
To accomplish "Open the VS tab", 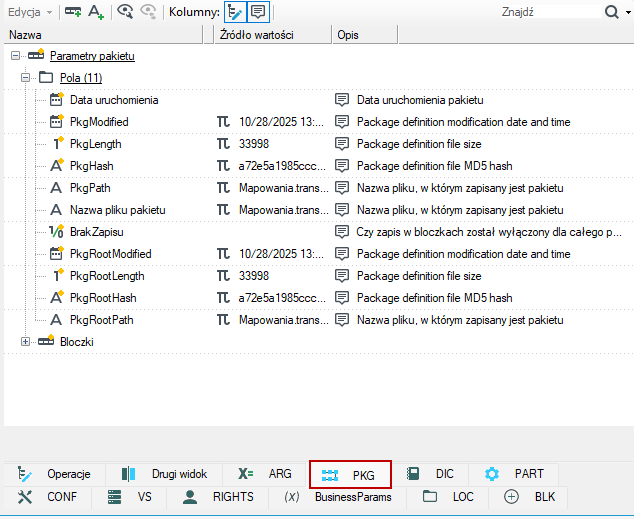I will pos(129,497).
